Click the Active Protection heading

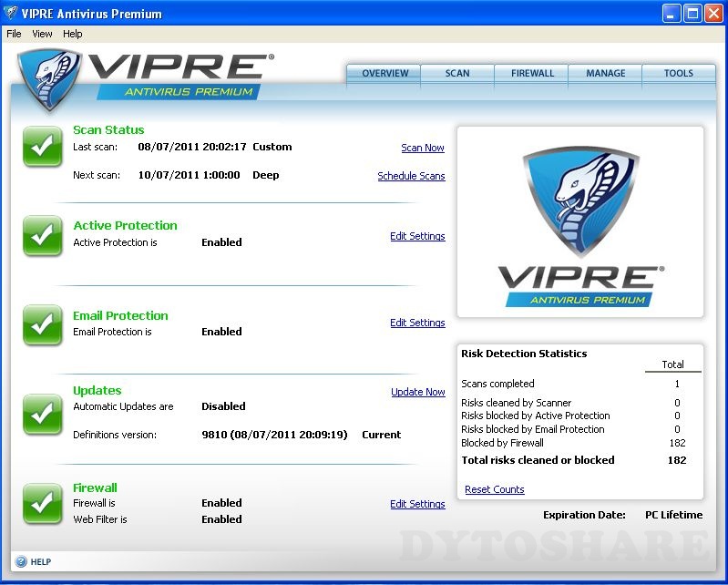126,226
